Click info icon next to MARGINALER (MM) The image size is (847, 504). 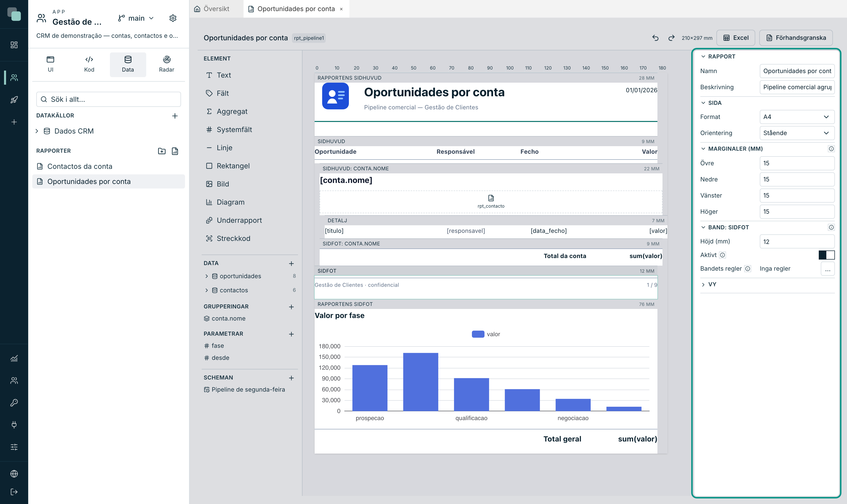click(x=831, y=149)
